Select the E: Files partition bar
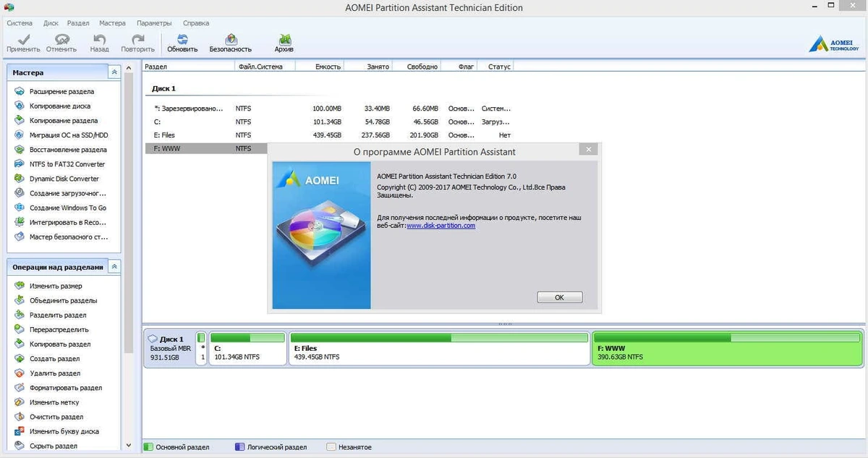Viewport: 868px width, 458px height. tap(439, 349)
